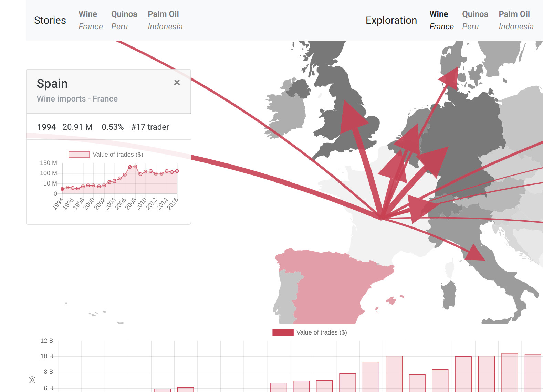Open the Quinoa Peru story
The height and width of the screenshot is (392, 543).
[x=124, y=20]
